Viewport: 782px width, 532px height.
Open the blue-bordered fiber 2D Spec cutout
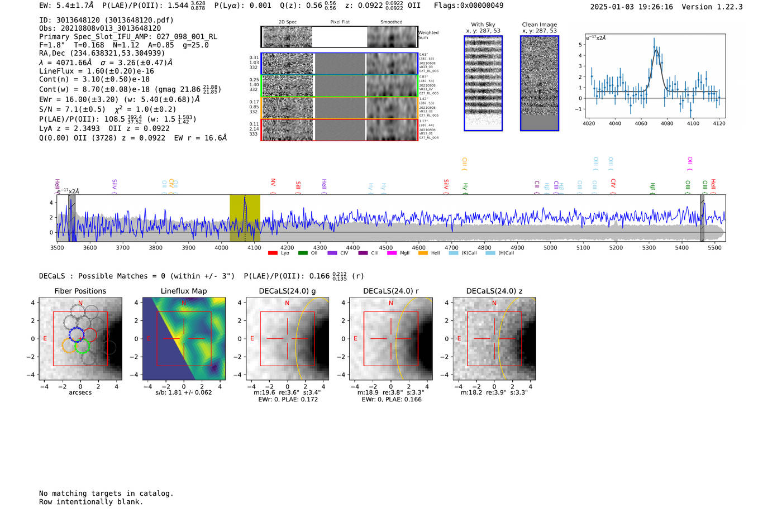[288, 64]
